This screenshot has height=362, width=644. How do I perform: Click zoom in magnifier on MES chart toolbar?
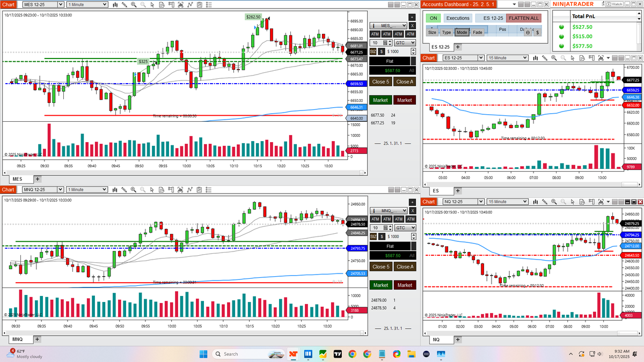[134, 4]
